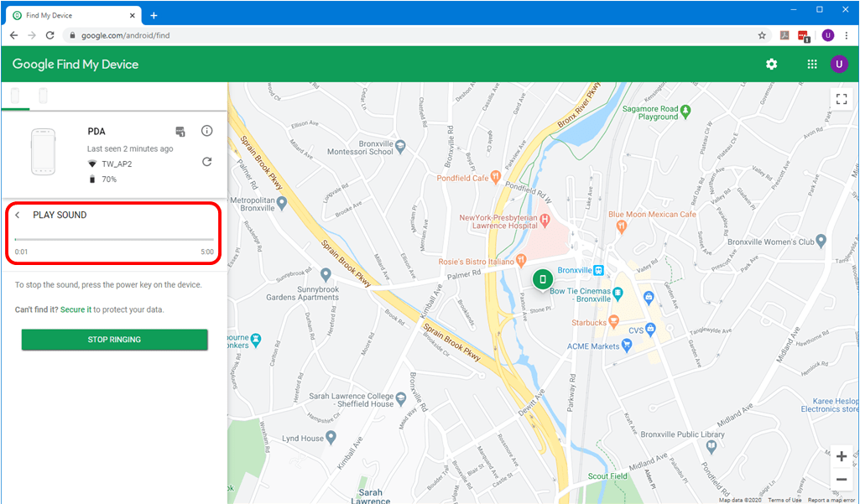This screenshot has height=504, width=860.
Task: Reload the browser page
Action: 50,35
